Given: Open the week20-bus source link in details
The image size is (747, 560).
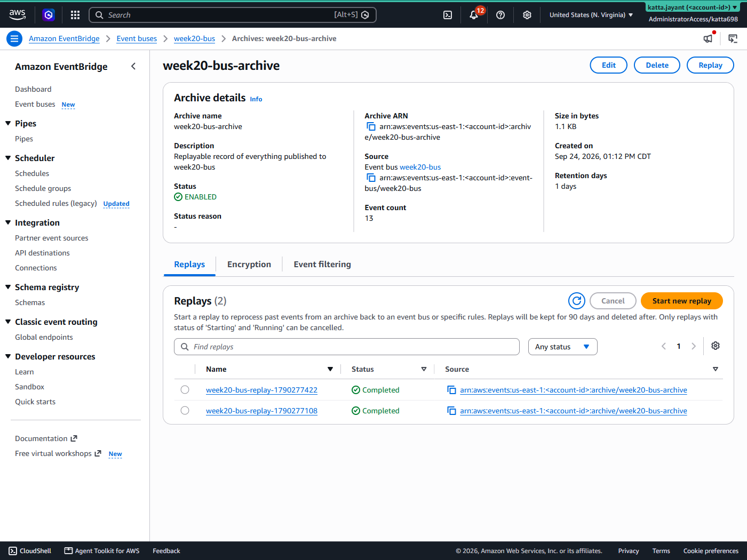Looking at the screenshot, I should coord(420,167).
